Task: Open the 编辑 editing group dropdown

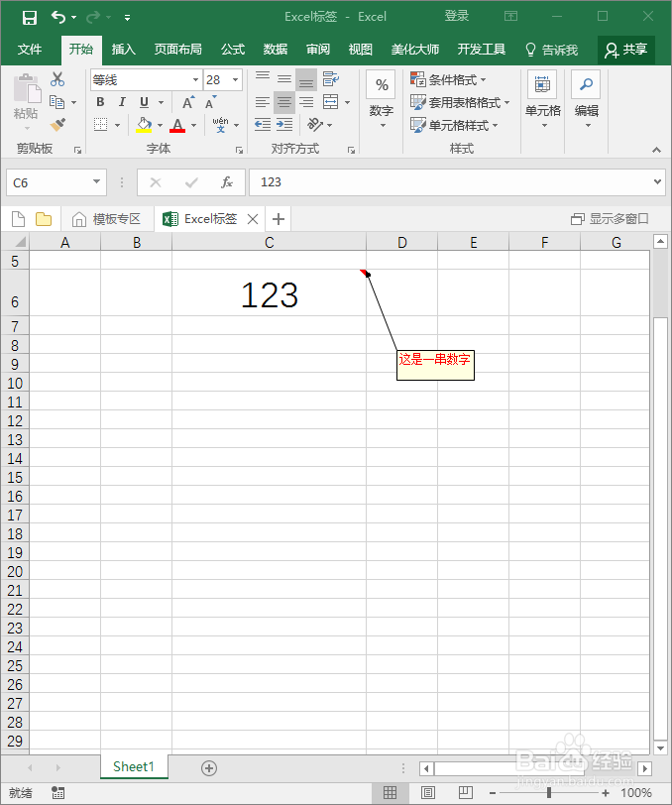Action: pyautogui.click(x=587, y=100)
